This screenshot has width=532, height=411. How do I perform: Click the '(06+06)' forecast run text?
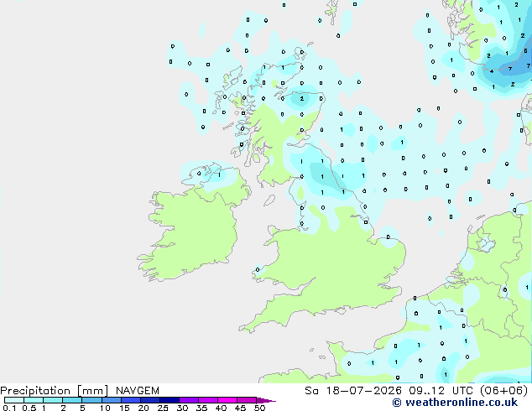click(x=504, y=391)
